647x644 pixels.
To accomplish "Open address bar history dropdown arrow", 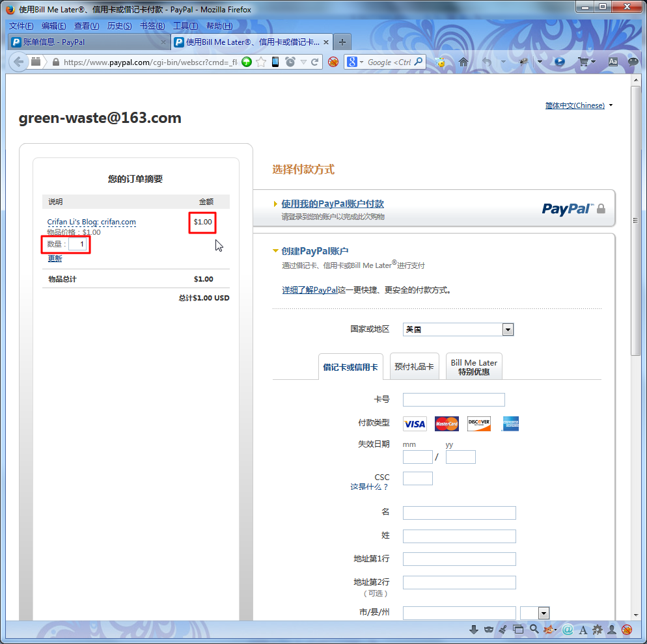I will [304, 62].
